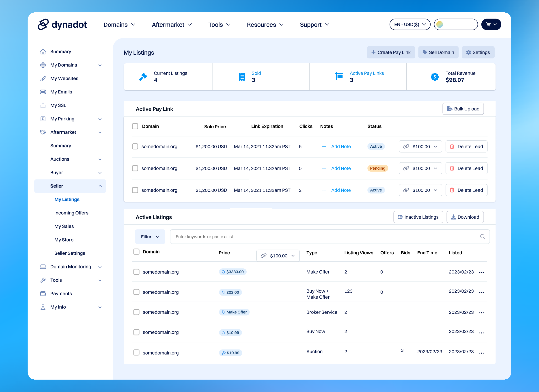Viewport: 539px width, 392px height.
Task: Click the Create Pay Link button
Action: coord(391,52)
